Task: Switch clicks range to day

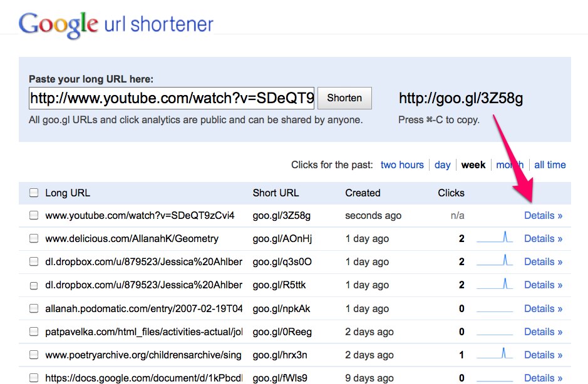Action: pyautogui.click(x=442, y=165)
